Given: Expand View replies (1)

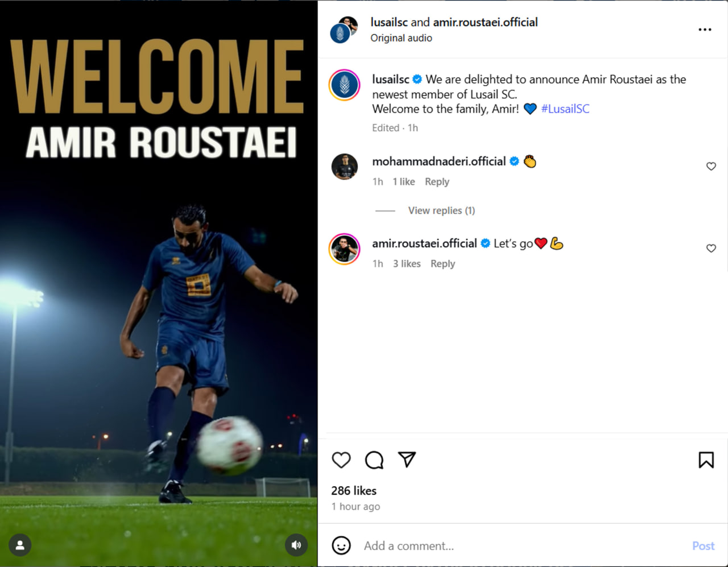Looking at the screenshot, I should pyautogui.click(x=441, y=210).
